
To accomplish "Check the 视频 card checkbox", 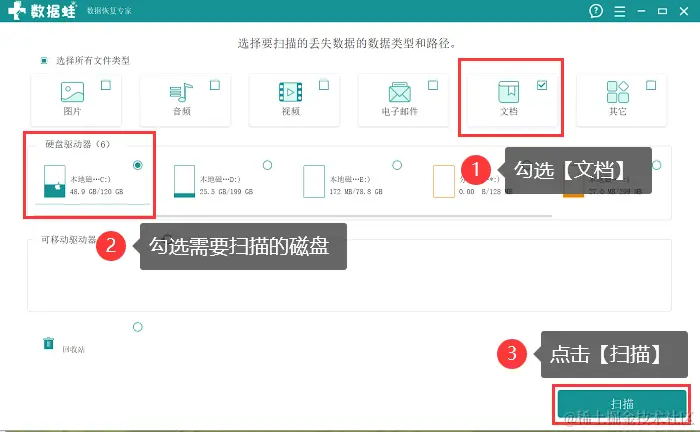I will coord(324,85).
